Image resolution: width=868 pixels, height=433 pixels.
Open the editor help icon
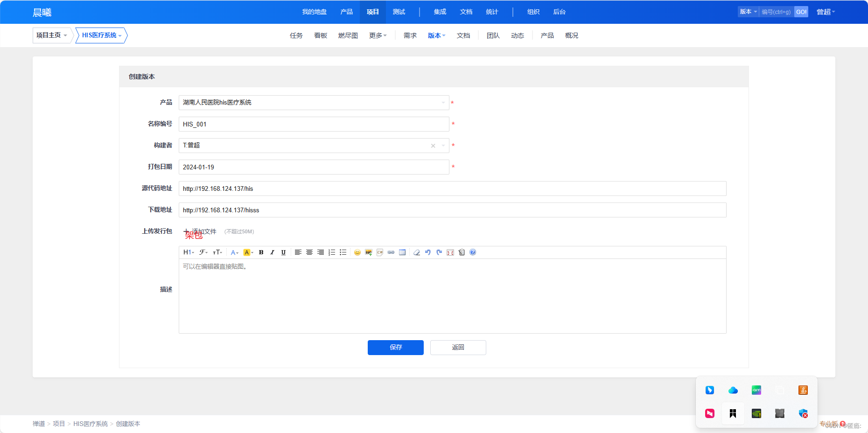point(473,252)
